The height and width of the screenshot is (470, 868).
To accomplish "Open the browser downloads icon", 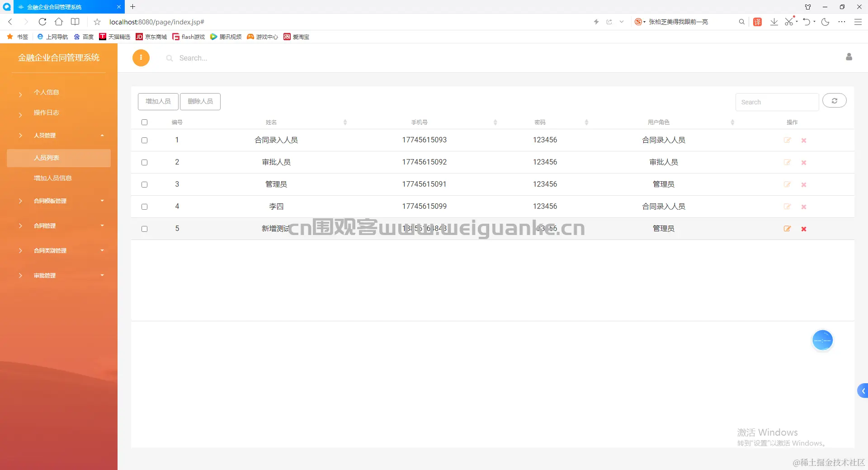I will [x=774, y=22].
